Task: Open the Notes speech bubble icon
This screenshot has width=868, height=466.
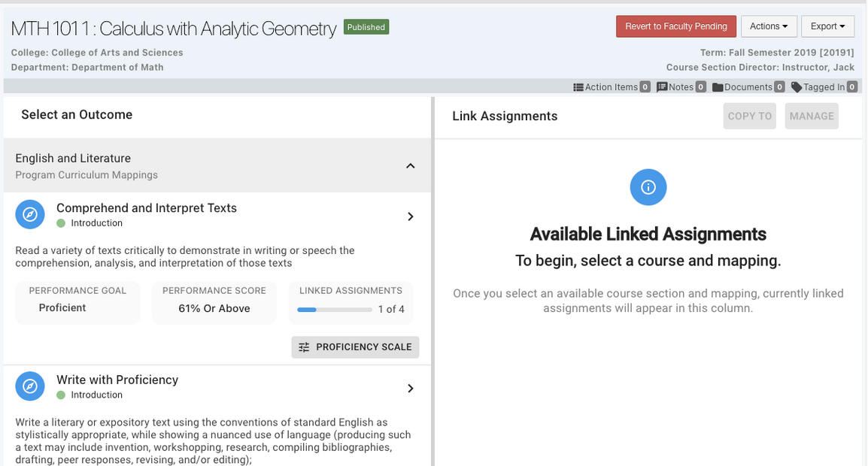Action: (x=662, y=87)
